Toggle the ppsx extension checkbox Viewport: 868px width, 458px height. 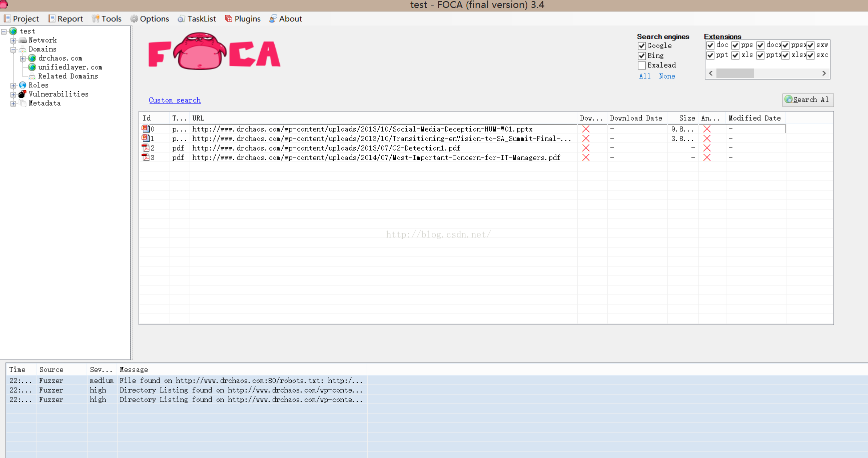[x=785, y=45]
